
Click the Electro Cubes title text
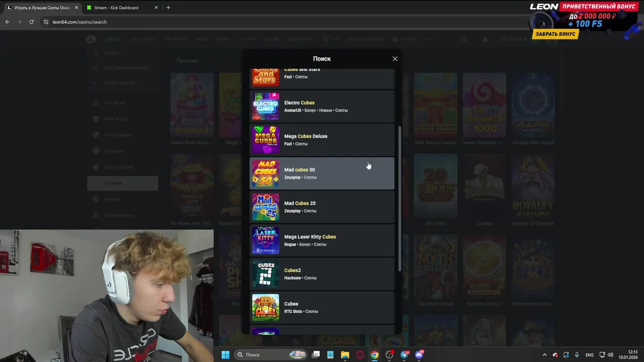299,103
